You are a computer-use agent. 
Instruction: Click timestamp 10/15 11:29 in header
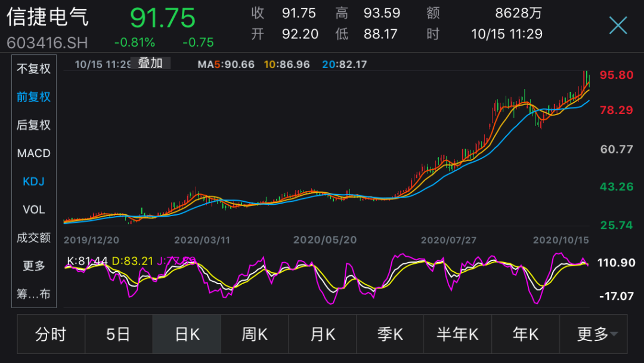point(507,34)
